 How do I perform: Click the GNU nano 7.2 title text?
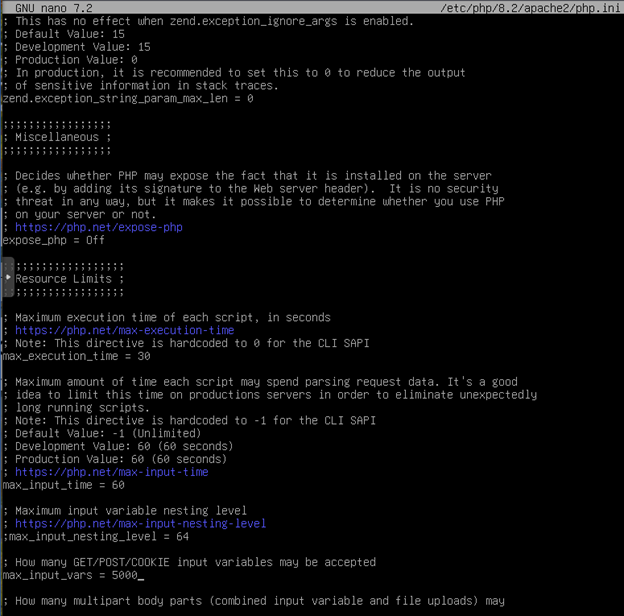tap(53, 8)
